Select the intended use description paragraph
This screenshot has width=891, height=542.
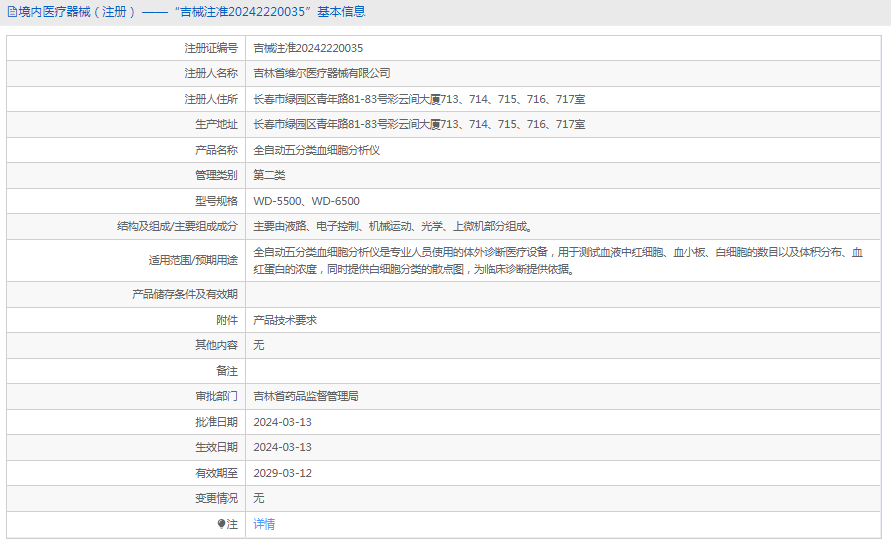[x=558, y=260]
